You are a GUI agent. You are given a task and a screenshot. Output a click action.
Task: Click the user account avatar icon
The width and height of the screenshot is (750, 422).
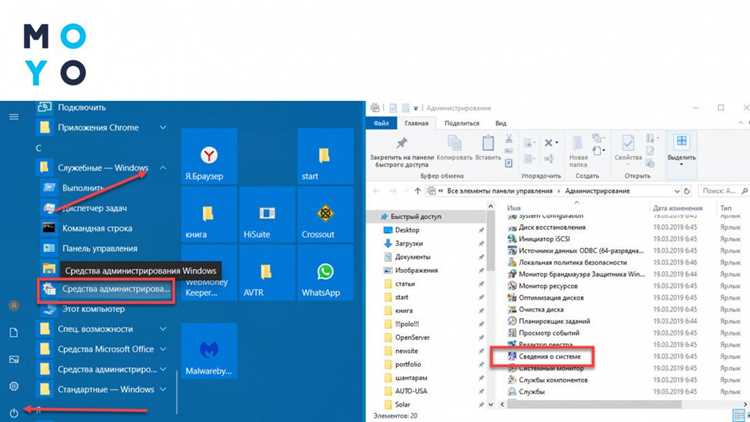[14, 305]
